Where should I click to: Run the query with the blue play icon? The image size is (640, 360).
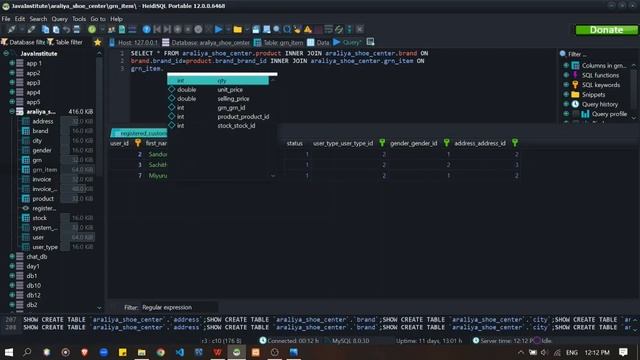coord(218,29)
